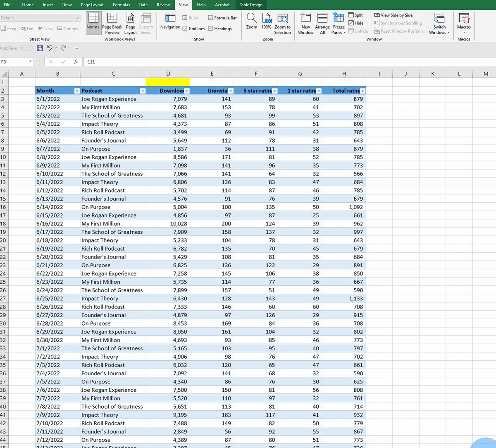Open Custom Views
This screenshot has height=448, width=496.
(145, 24)
